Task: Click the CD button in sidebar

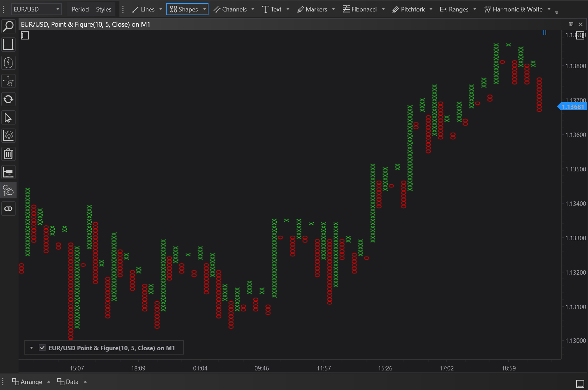Action: click(x=8, y=209)
